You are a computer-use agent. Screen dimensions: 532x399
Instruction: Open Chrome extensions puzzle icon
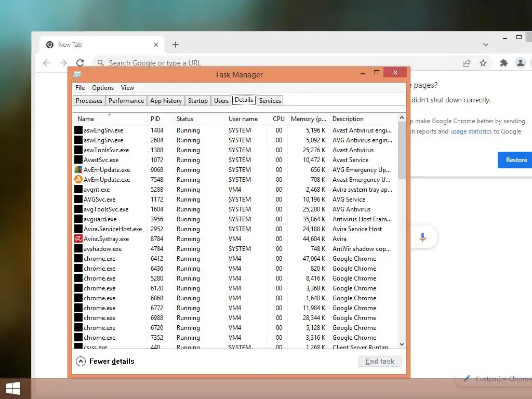point(504,63)
